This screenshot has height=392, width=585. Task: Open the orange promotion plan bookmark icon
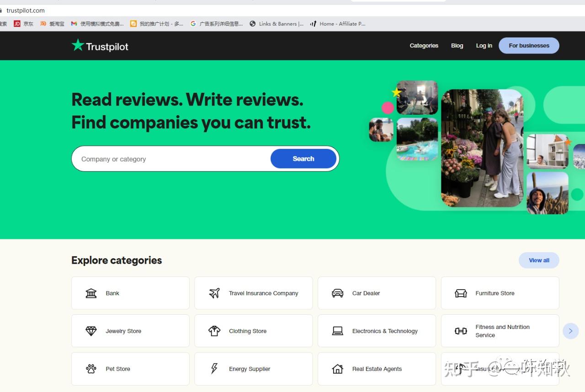pos(133,24)
